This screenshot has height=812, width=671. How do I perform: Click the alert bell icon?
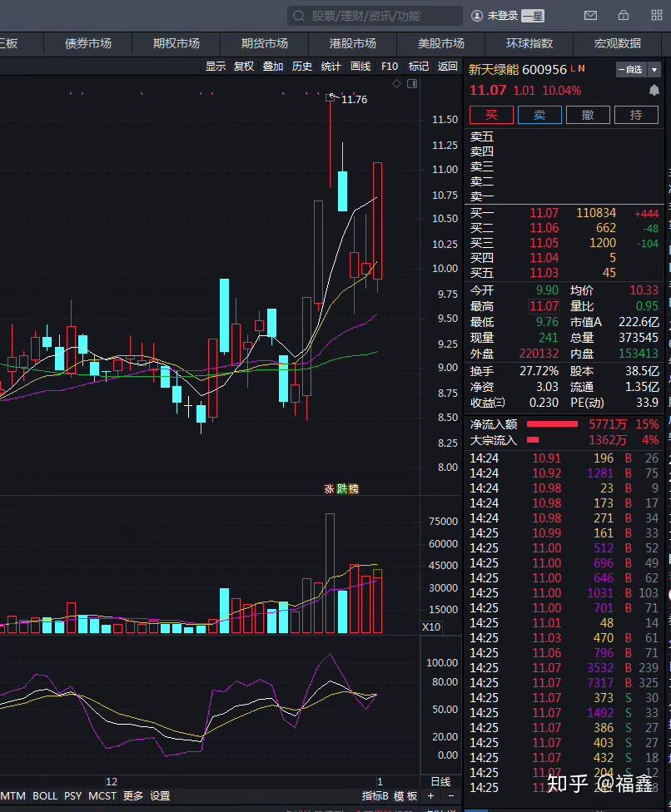(655, 90)
